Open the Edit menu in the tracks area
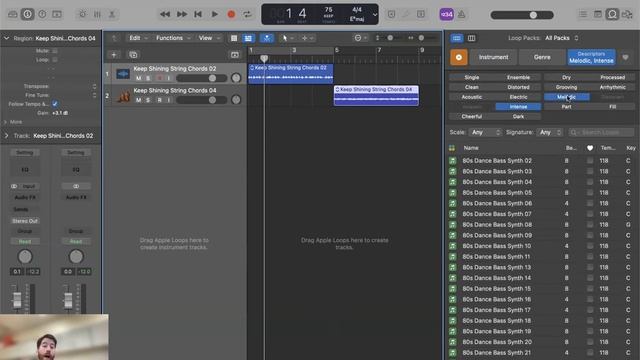Image resolution: width=640 pixels, height=360 pixels. coord(138,38)
